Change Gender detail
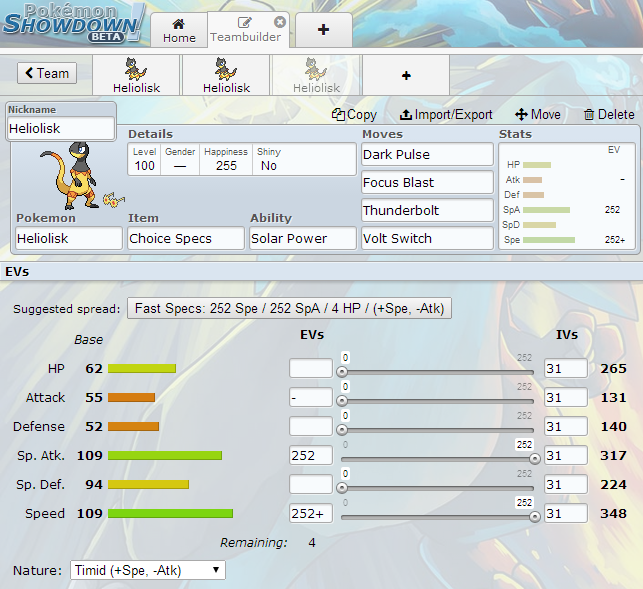 click(180, 160)
